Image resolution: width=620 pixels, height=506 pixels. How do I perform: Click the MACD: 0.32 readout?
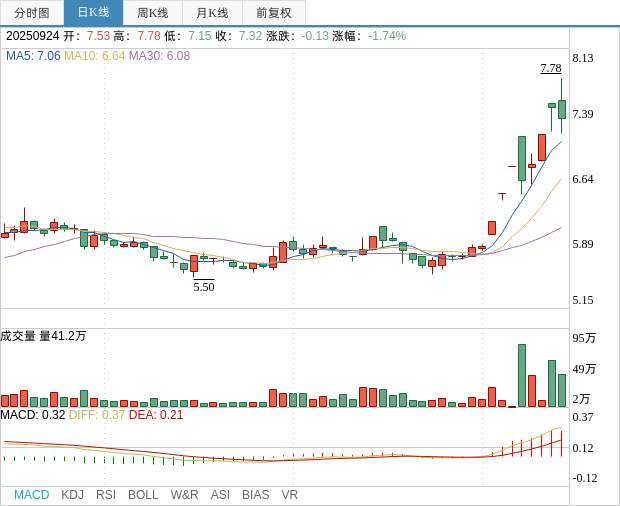[x=33, y=415]
